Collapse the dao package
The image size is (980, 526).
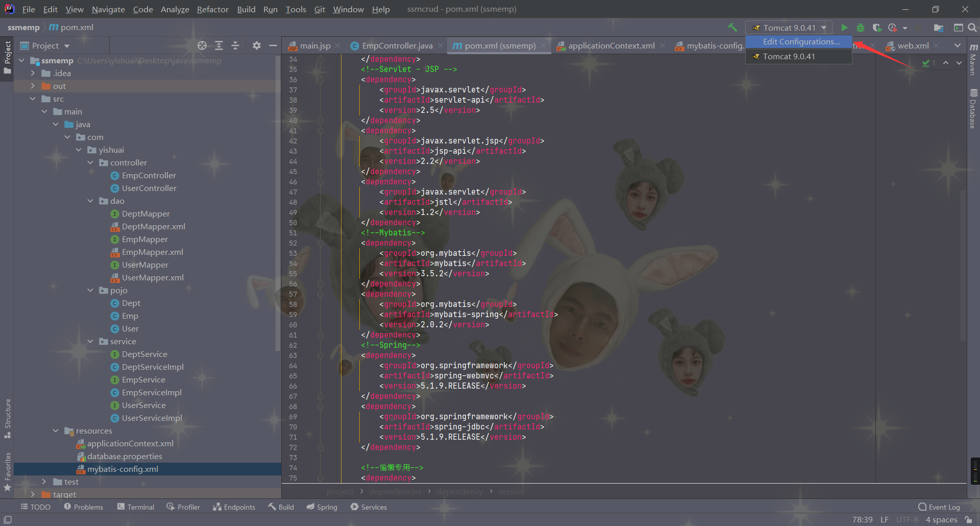click(x=90, y=201)
